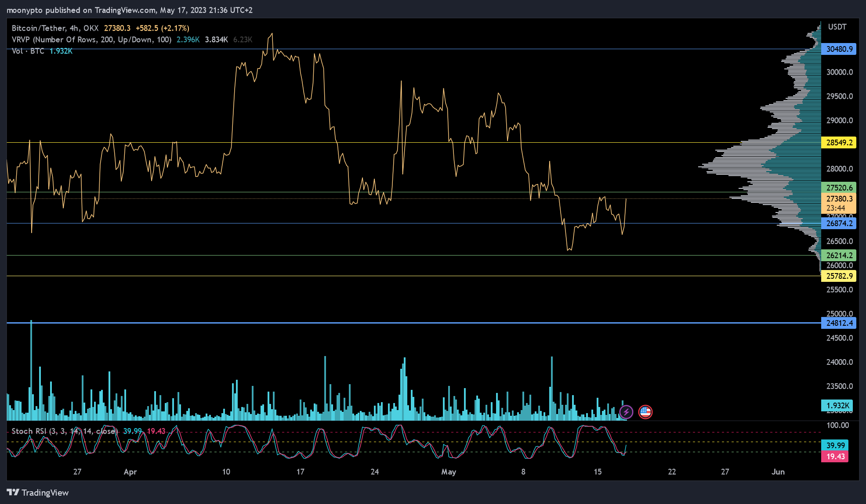Screen dimensions: 866x504
Task: Click the Jun label on time axis
Action: [x=778, y=472]
